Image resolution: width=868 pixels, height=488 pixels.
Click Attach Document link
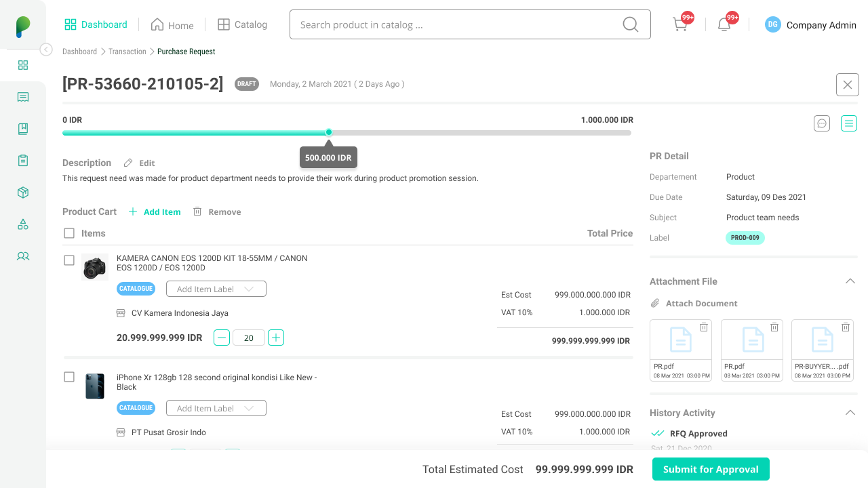point(694,304)
